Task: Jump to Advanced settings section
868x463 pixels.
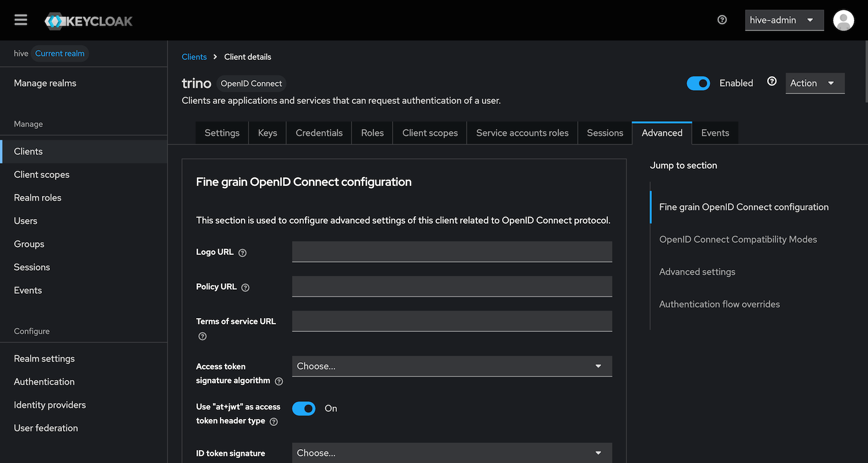Action: coord(697,272)
